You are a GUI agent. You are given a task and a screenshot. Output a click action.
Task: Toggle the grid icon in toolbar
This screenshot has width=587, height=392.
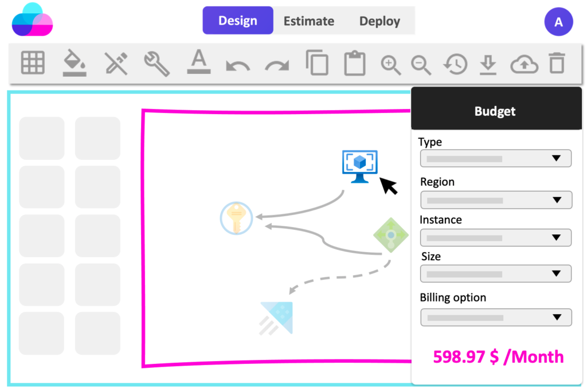tap(33, 62)
